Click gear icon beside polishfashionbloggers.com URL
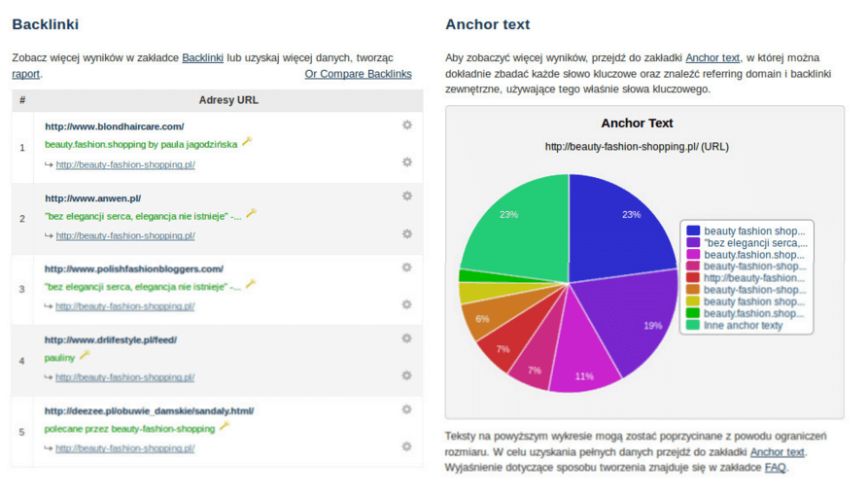Image resolution: width=868 pixels, height=496 pixels. click(407, 267)
